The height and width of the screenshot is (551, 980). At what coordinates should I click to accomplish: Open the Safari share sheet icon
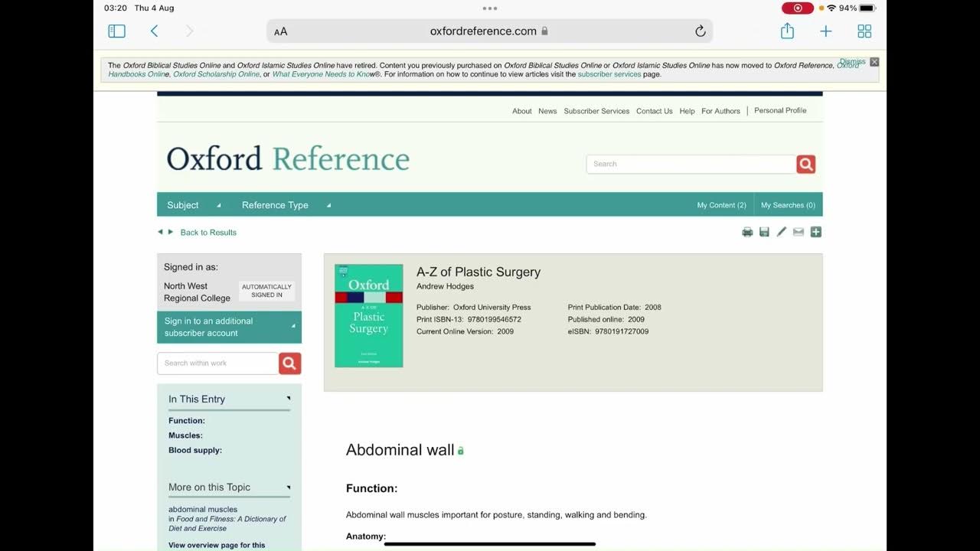pyautogui.click(x=787, y=31)
